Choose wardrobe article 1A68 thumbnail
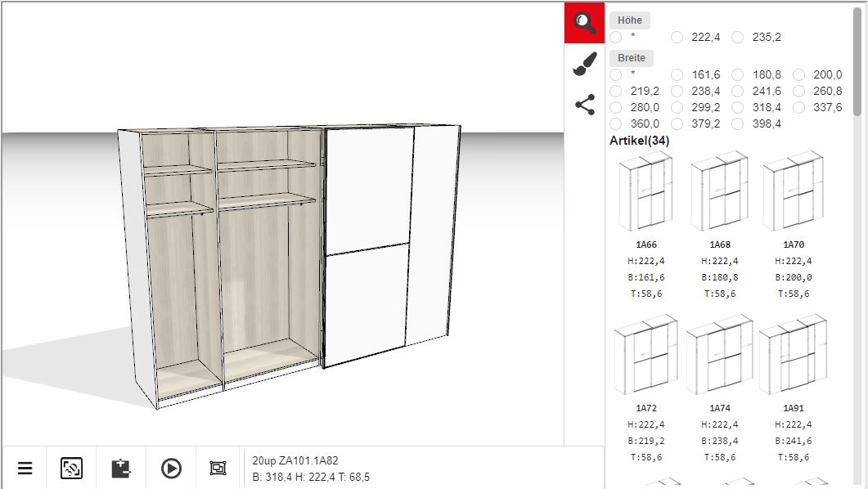Viewport: 868px width, 489px height. [720, 191]
